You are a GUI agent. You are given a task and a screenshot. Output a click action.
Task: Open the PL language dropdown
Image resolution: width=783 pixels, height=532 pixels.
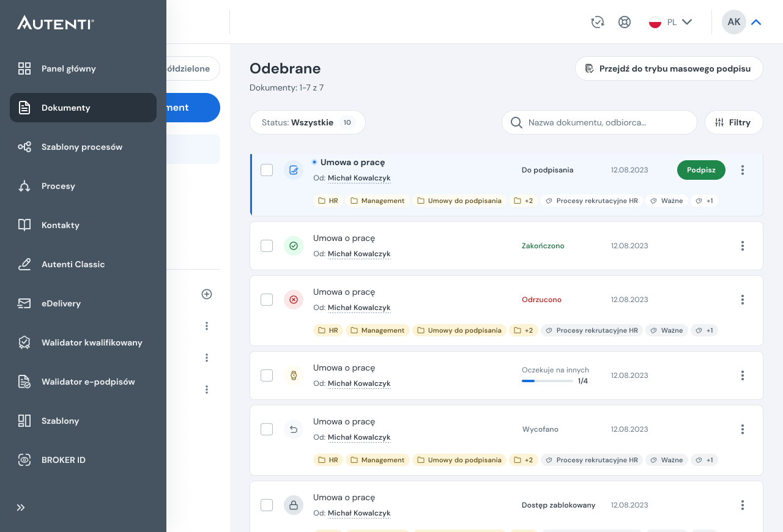click(x=670, y=22)
